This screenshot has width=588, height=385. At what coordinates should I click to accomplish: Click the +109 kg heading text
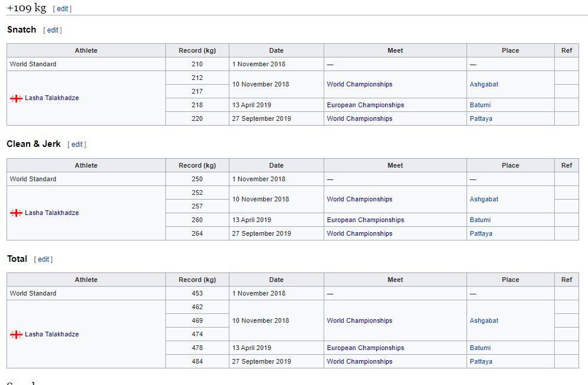pyautogui.click(x=27, y=8)
